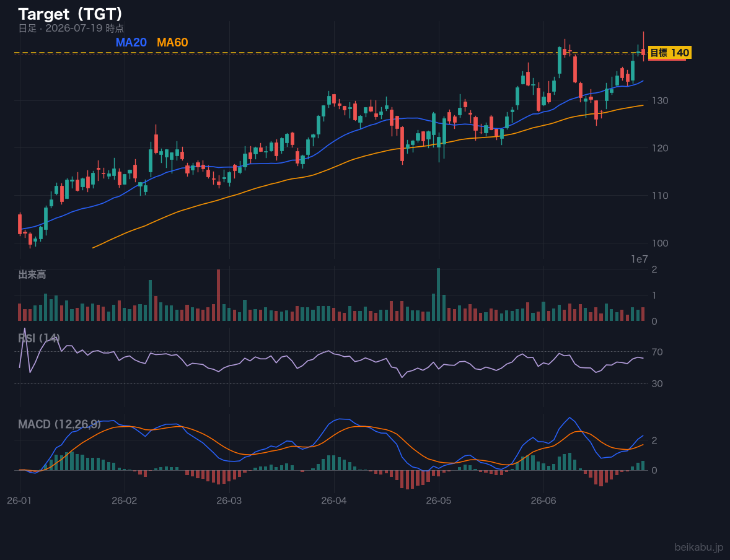Click the 100 price axis label
The width and height of the screenshot is (730, 560).
click(x=660, y=243)
